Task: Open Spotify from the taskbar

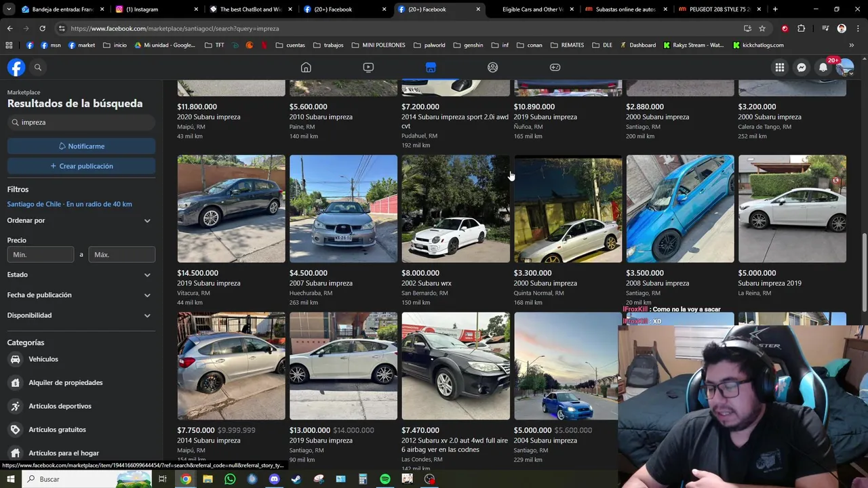Action: (x=385, y=479)
